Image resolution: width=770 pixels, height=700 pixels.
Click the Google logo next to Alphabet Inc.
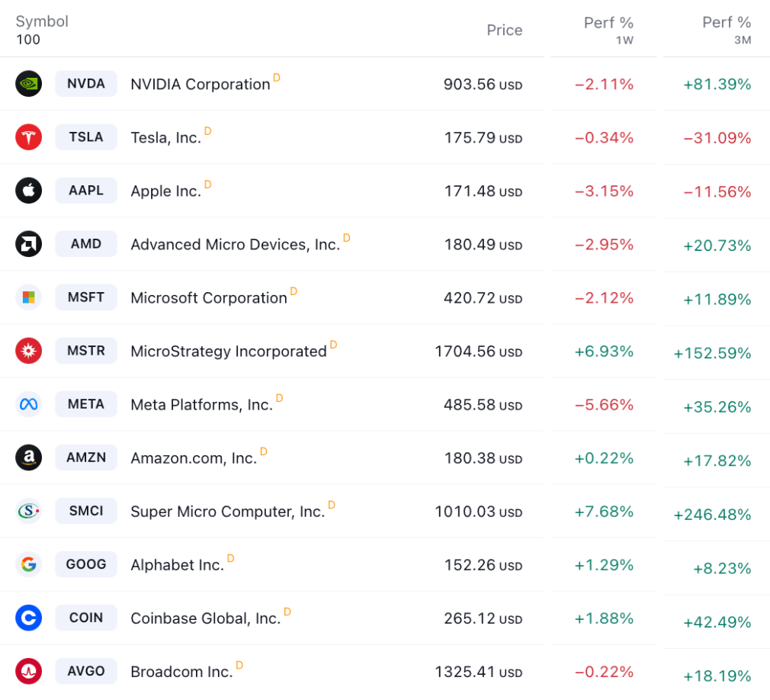point(28,564)
